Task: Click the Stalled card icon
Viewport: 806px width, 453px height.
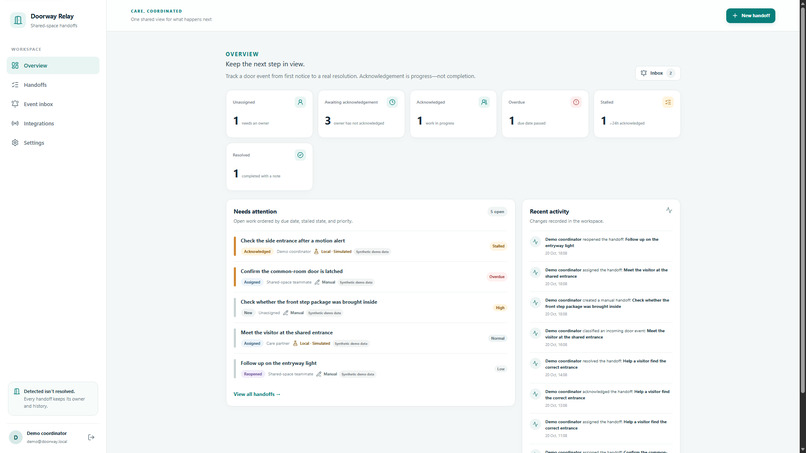Action: tap(668, 102)
